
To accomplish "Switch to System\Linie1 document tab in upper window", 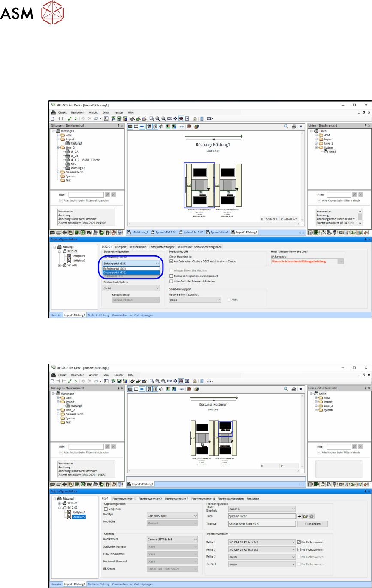I will 217,232.
